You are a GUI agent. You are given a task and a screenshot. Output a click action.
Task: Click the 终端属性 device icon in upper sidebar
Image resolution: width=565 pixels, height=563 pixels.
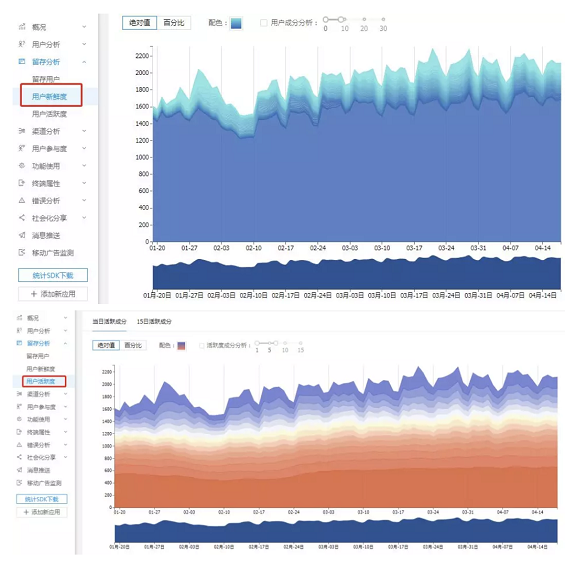coord(22,183)
